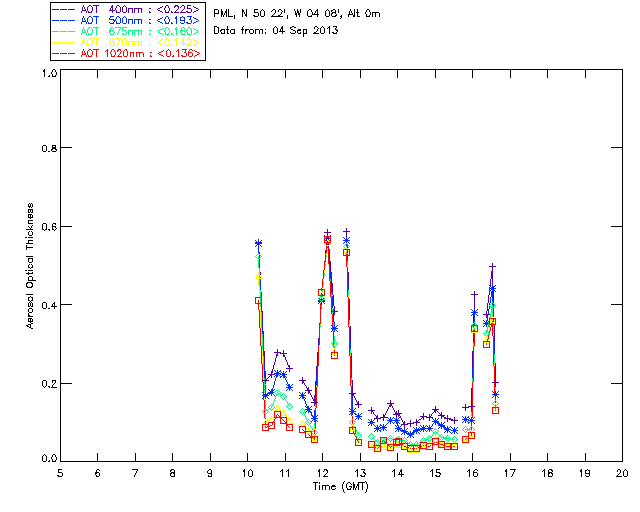
Task: Click the x-axis label 16
Action: 473,473
